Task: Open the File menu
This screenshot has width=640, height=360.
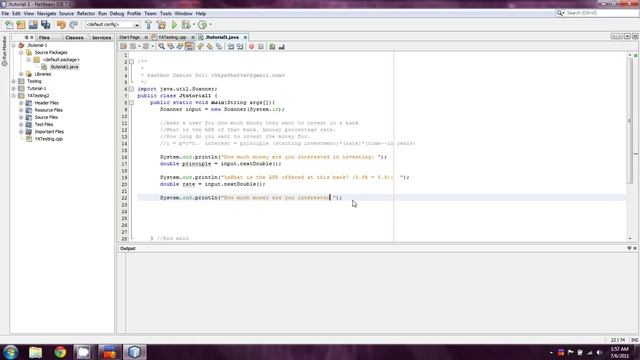Action: [5, 13]
